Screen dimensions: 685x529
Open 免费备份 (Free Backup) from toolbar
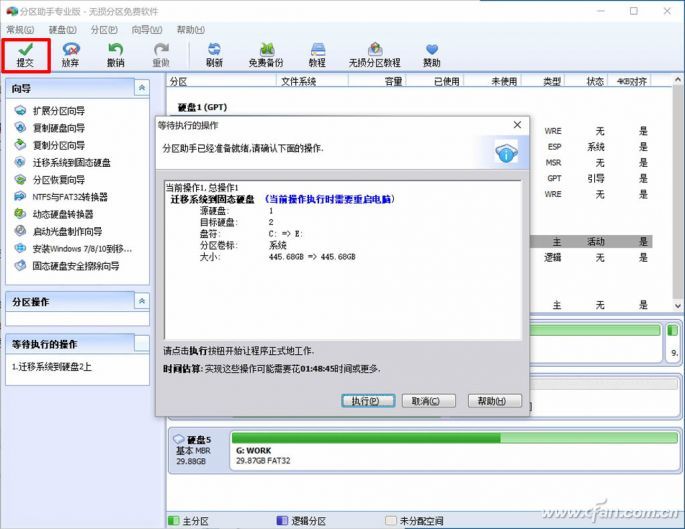coord(265,54)
